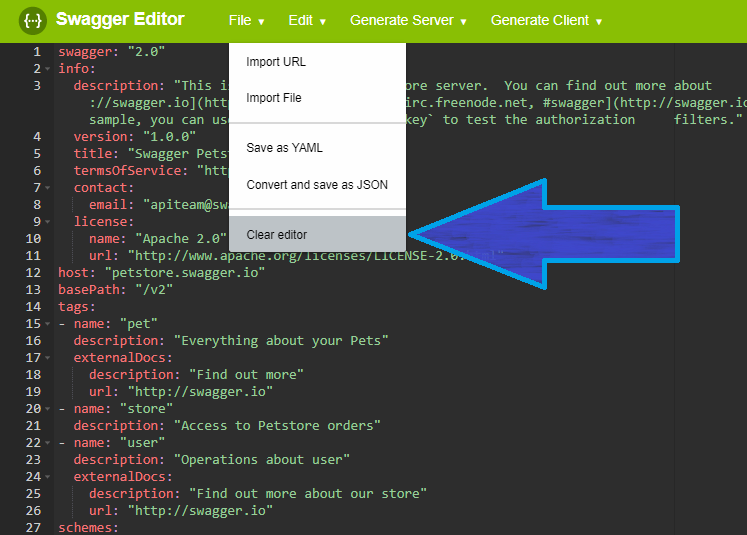Click the basePath "/v2" line

[x=115, y=290]
